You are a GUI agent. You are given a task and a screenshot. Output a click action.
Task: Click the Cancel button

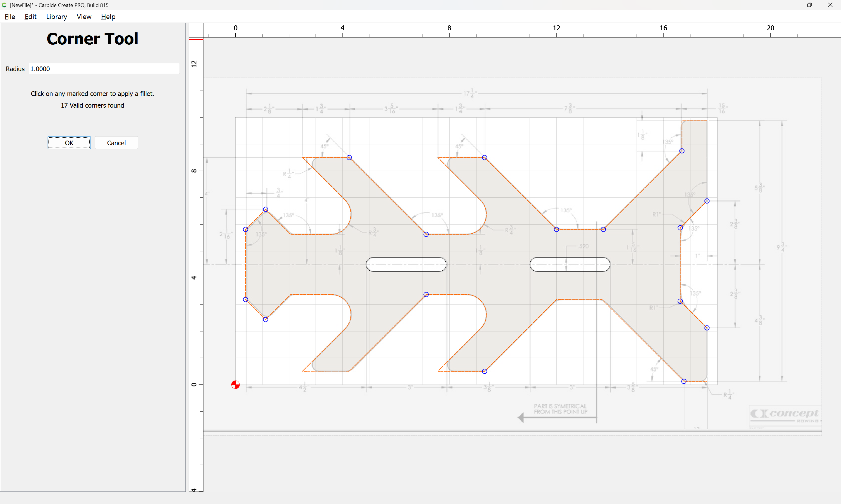116,143
